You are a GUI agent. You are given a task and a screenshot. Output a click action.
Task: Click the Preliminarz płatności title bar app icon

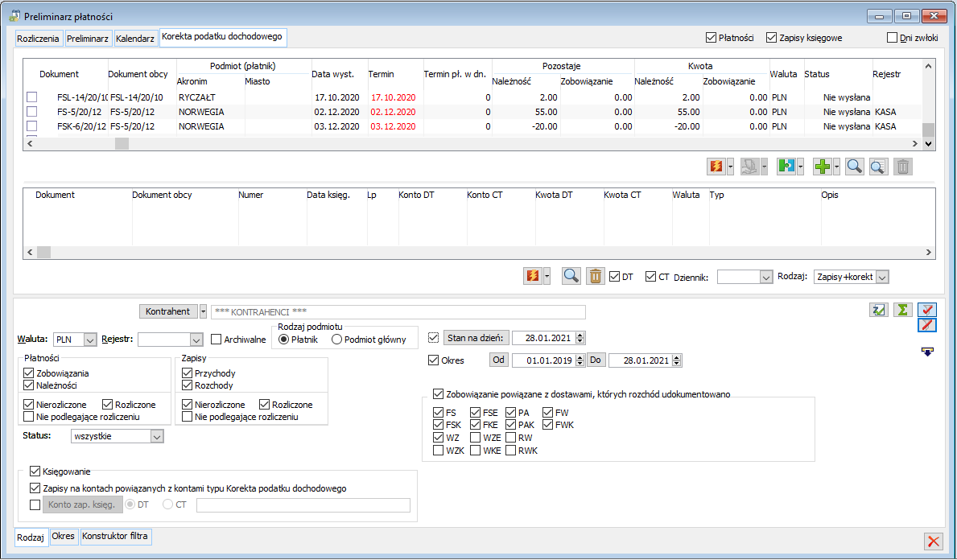pyautogui.click(x=14, y=16)
